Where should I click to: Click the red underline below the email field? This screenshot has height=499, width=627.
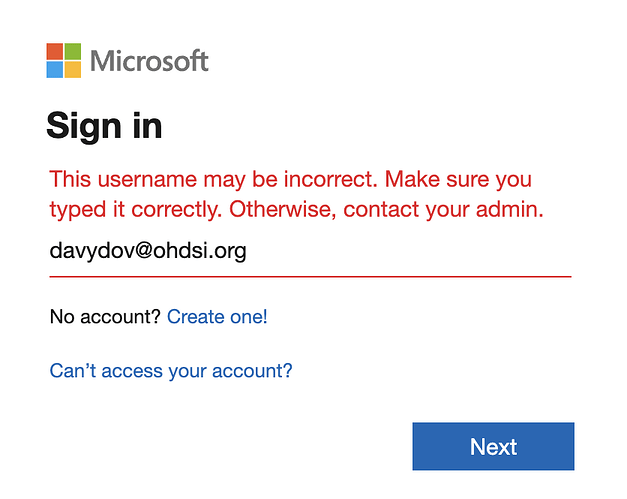pyautogui.click(x=310, y=274)
